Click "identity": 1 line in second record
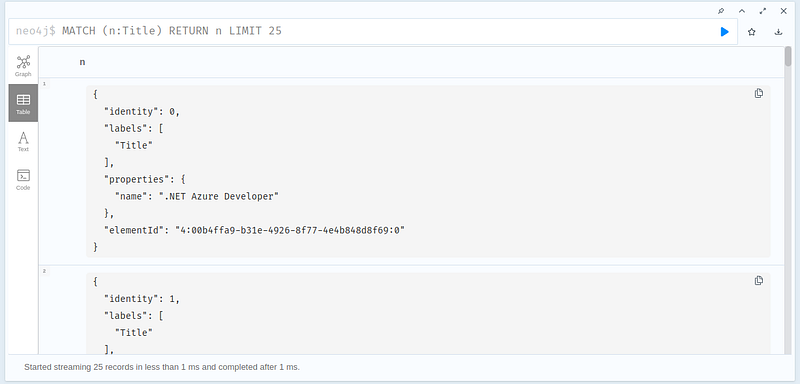This screenshot has width=800, height=384. (x=142, y=299)
